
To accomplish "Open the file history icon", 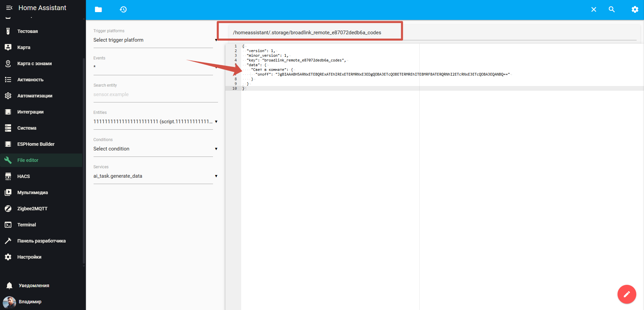I will 123,9.
